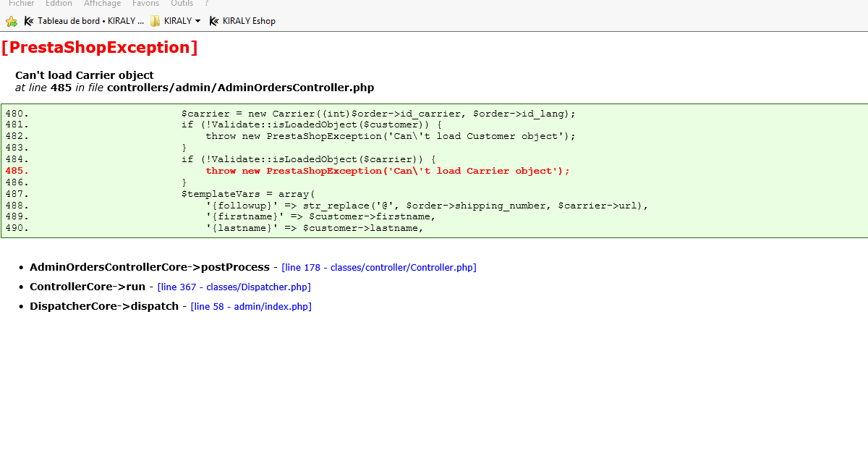Viewport: 868px width, 456px height.
Task: Click the file path controllers/admin/AdminOrdersController.php
Action: point(240,88)
